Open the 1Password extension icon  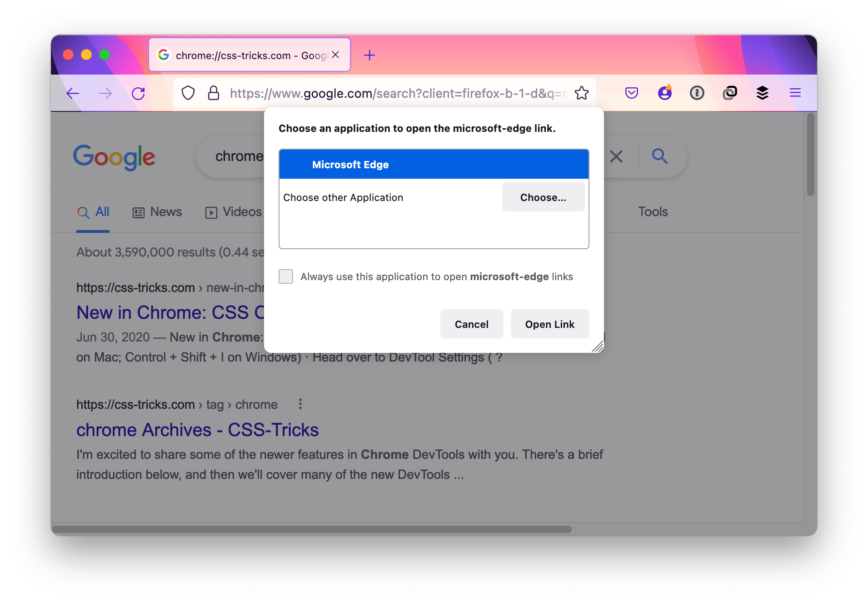697,93
